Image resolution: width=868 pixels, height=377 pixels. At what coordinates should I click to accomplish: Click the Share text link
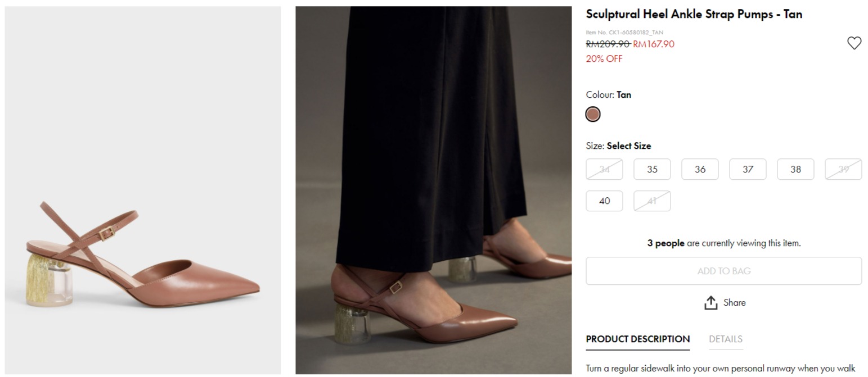point(734,303)
